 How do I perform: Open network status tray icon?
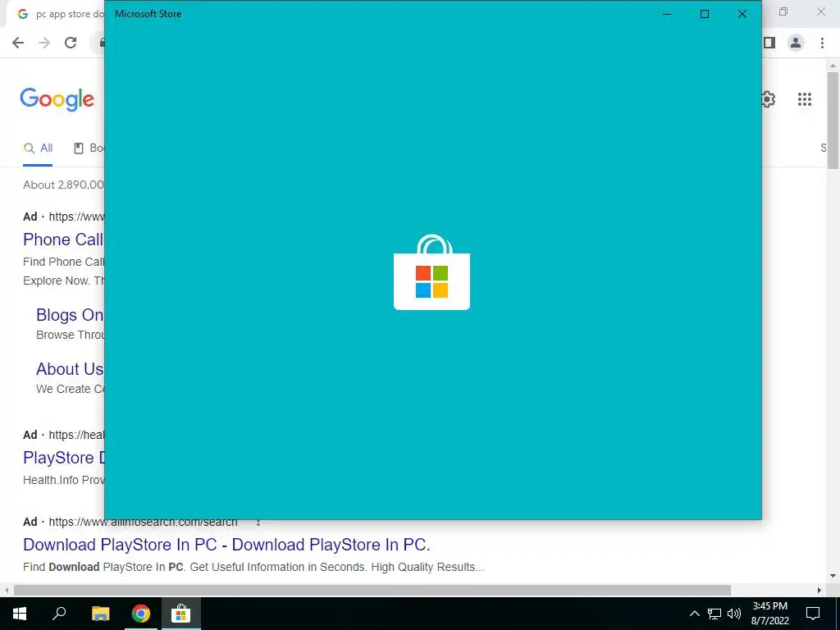click(714, 614)
